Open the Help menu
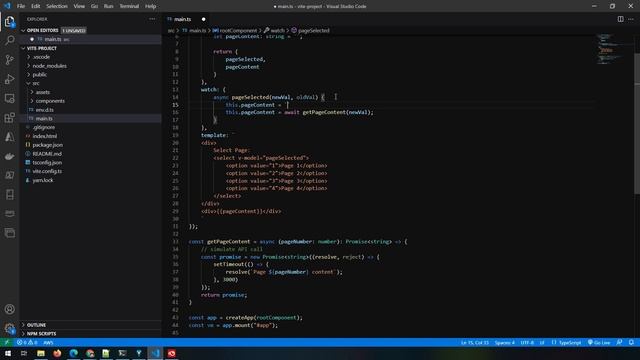The height and width of the screenshot is (360, 640). (151, 6)
